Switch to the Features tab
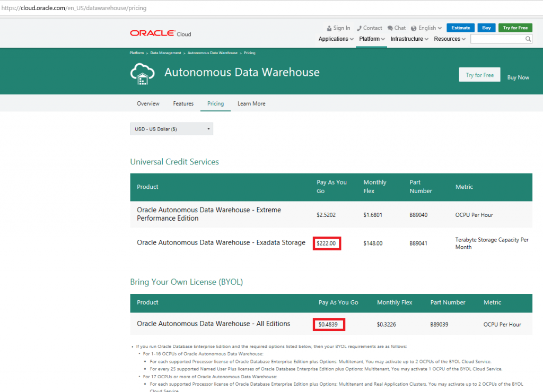Screen dimensions: 543x392 coord(183,103)
